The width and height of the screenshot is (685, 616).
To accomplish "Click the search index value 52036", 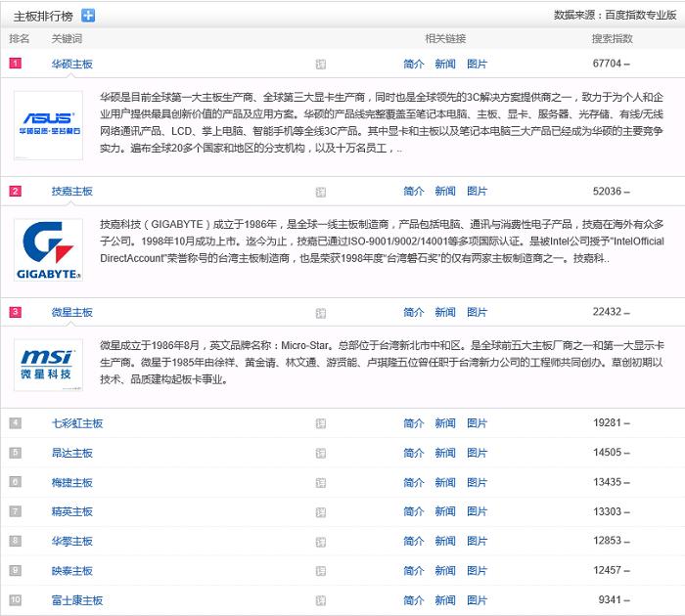I will tap(607, 191).
